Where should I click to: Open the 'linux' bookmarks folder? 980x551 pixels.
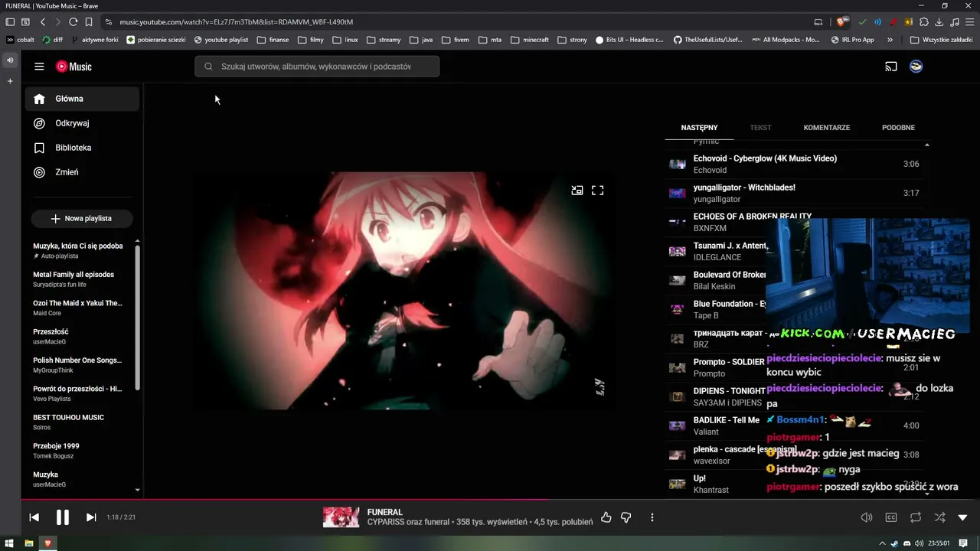pyautogui.click(x=345, y=40)
